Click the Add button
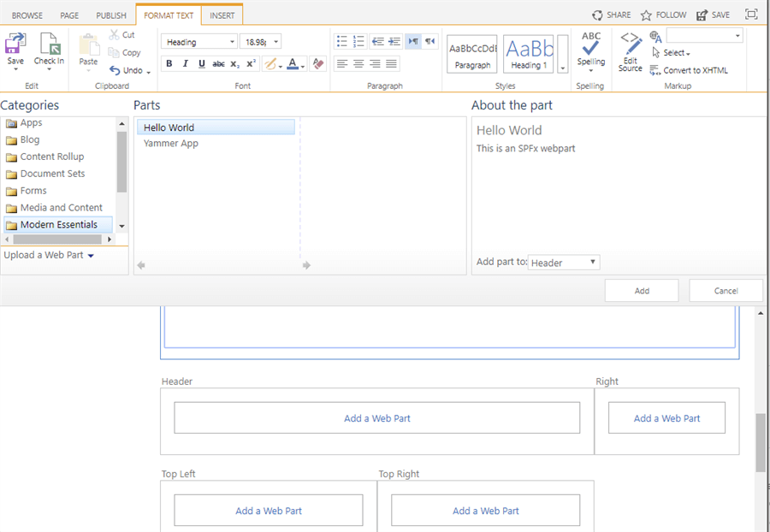This screenshot has width=770, height=532. coord(641,290)
